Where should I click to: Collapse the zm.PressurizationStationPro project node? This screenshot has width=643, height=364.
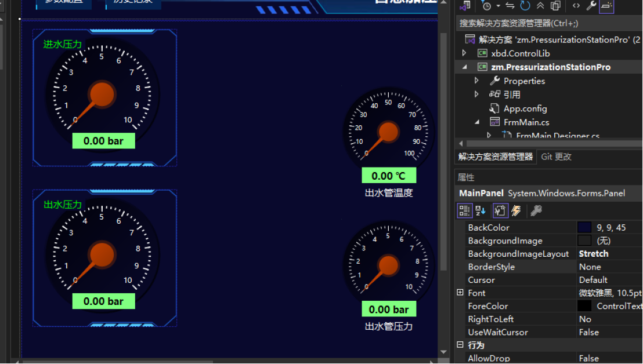[465, 67]
